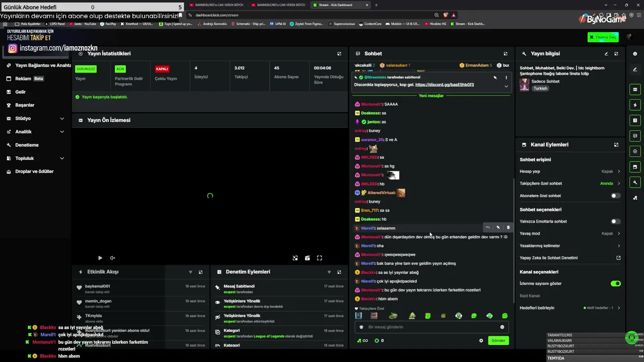The image size is (644, 362).
Task: Open Hesap yaşı setting
Action: click(570, 171)
